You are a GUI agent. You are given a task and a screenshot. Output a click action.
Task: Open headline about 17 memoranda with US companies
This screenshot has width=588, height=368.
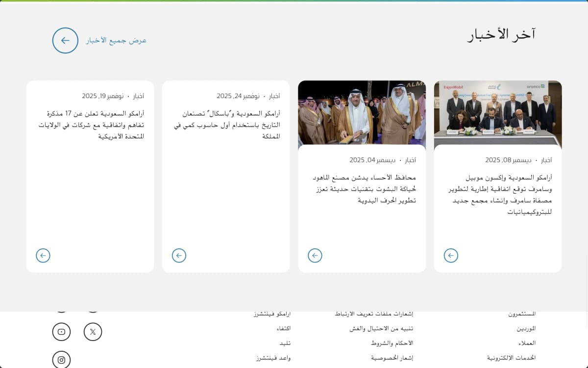click(92, 125)
